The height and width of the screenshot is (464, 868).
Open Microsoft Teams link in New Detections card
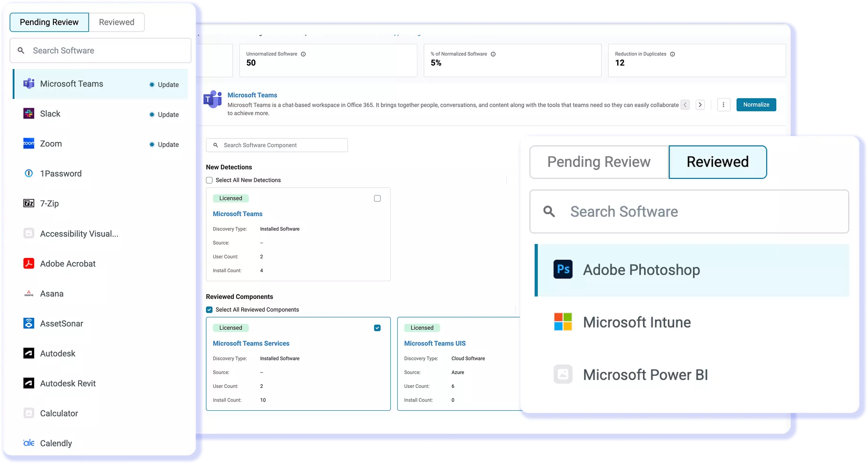click(x=237, y=214)
